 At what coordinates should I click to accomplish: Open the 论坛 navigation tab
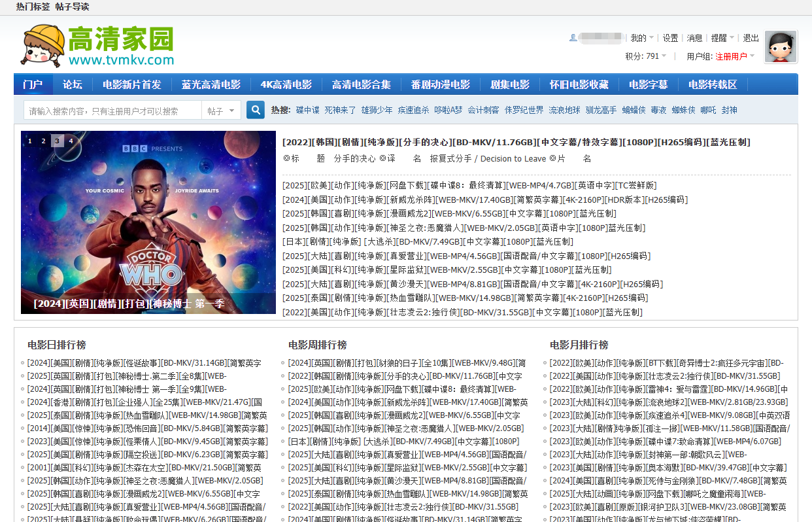pyautogui.click(x=73, y=84)
